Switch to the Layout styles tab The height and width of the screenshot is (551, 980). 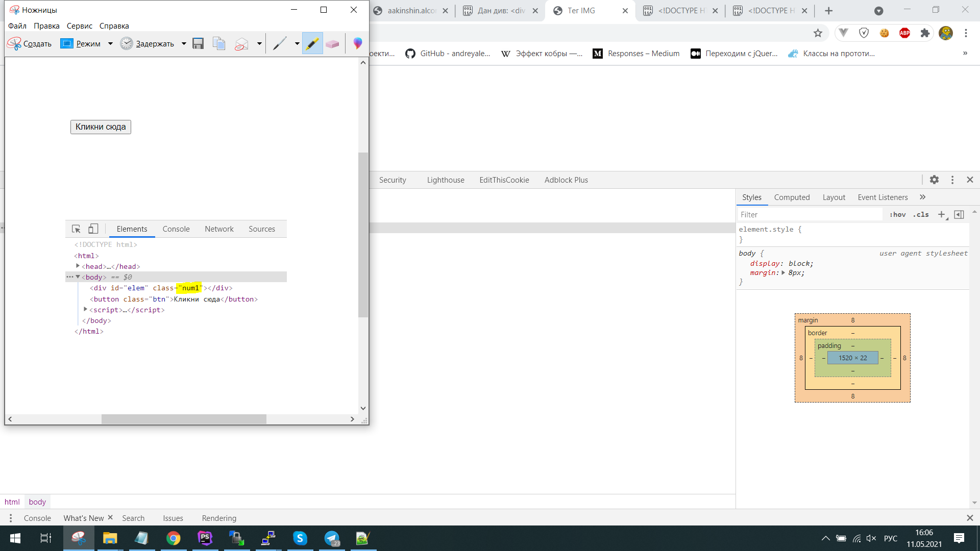[834, 197]
